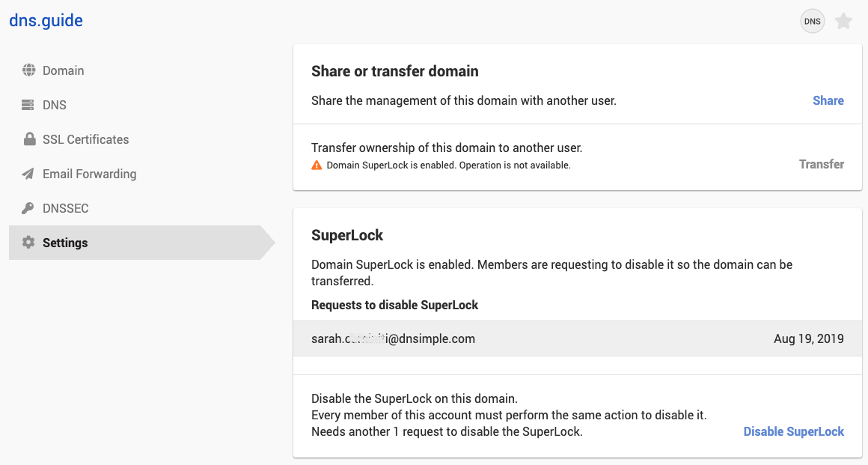Click the Settings gear icon

coord(28,243)
